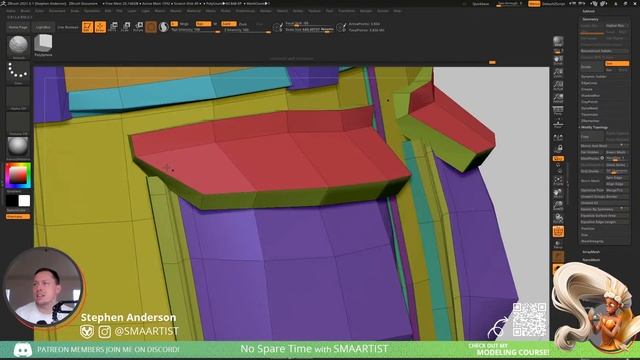Activate Edit mode button
The width and height of the screenshot is (640, 360).
coord(87,27)
